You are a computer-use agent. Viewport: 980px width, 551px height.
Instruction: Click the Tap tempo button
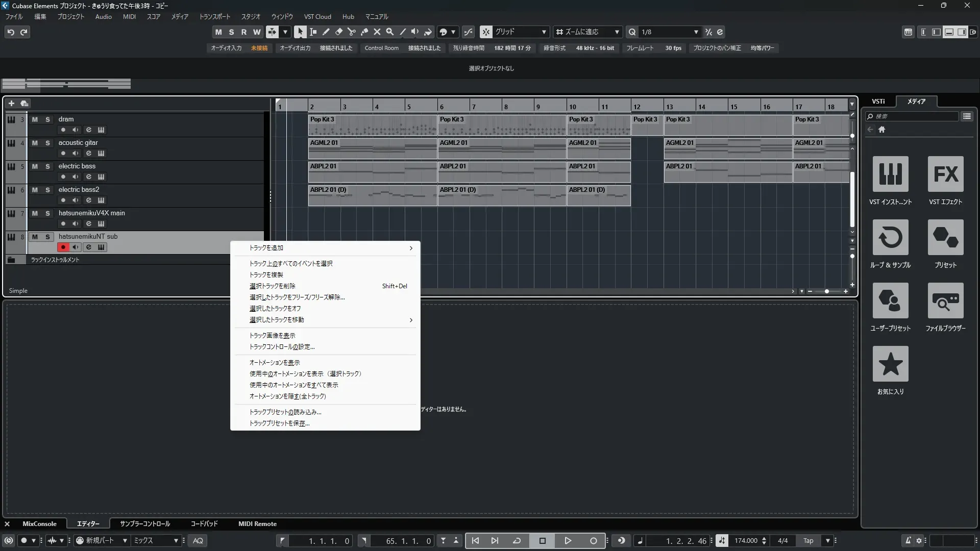point(808,541)
